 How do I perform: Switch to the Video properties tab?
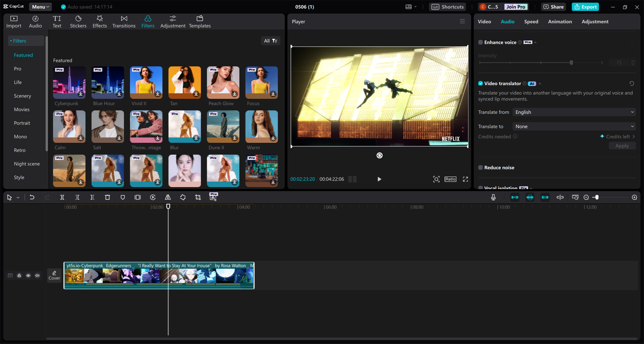point(485,22)
